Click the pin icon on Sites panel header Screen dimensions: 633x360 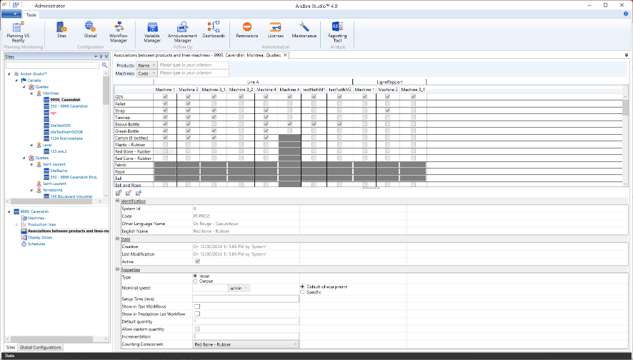(101, 57)
